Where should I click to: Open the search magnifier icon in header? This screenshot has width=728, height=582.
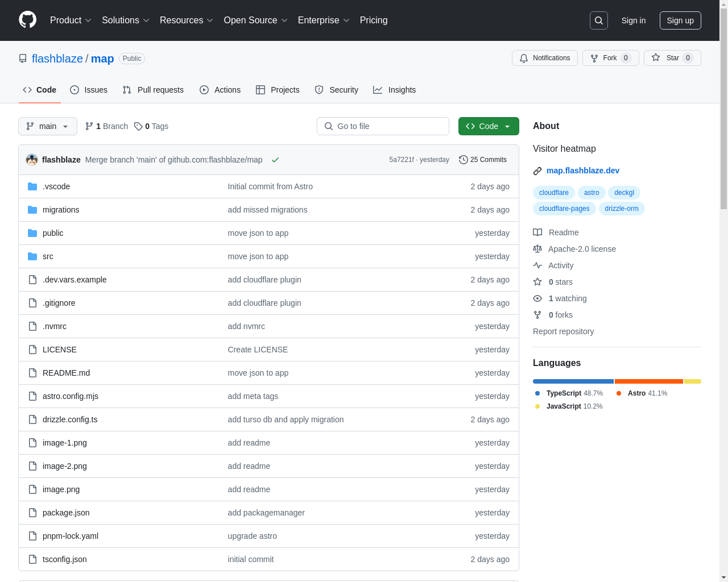point(599,20)
